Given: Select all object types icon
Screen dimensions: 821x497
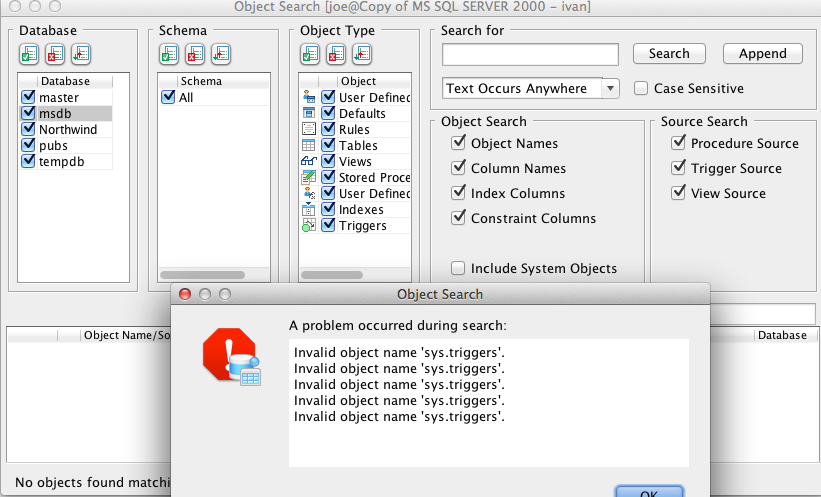Looking at the screenshot, I should [310, 54].
